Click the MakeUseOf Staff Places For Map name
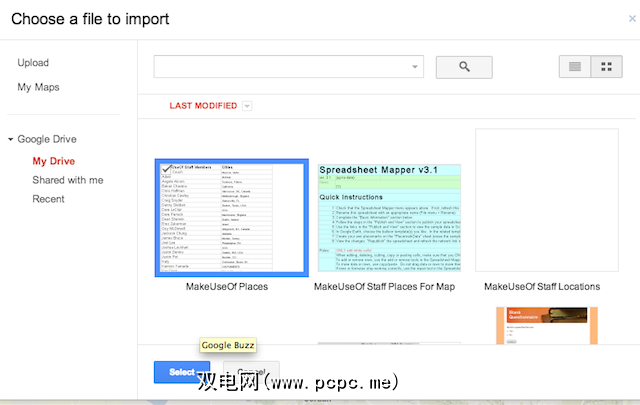This screenshot has width=640, height=405. (x=384, y=287)
